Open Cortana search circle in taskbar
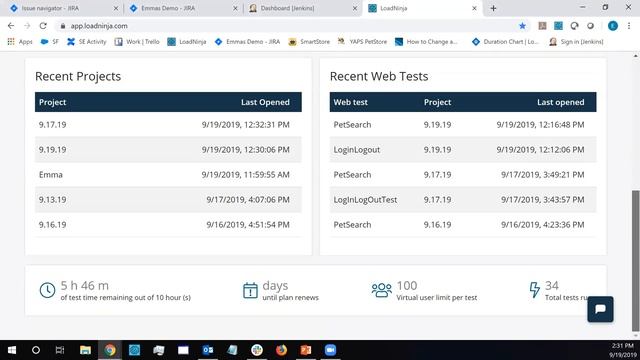The height and width of the screenshot is (360, 640). pos(36,350)
